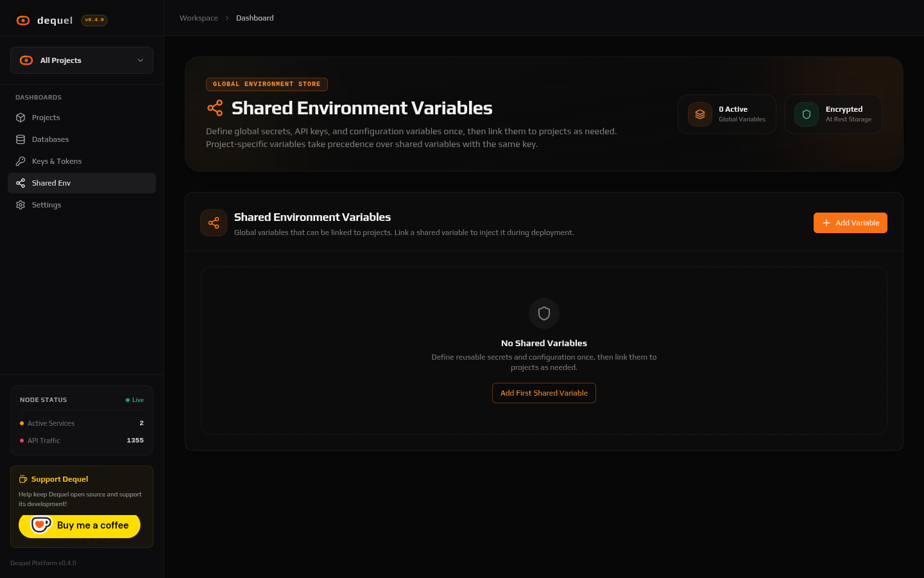Click the DASHBOARDS section label
The image size is (924, 578).
tap(38, 98)
